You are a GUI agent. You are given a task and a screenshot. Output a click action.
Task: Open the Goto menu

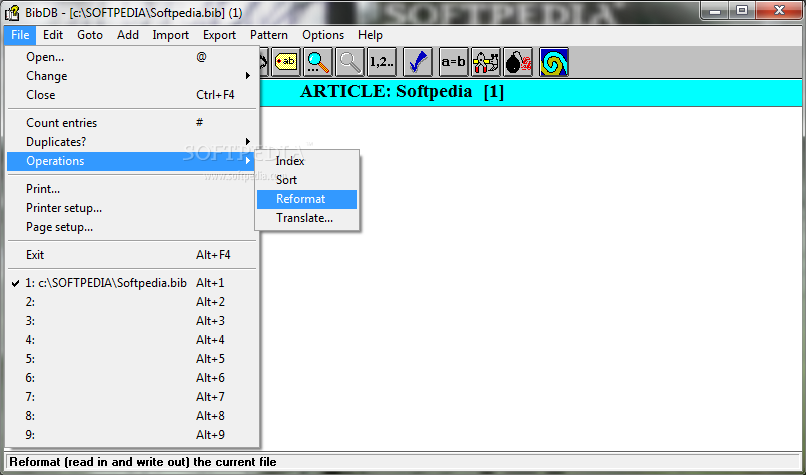[90, 35]
